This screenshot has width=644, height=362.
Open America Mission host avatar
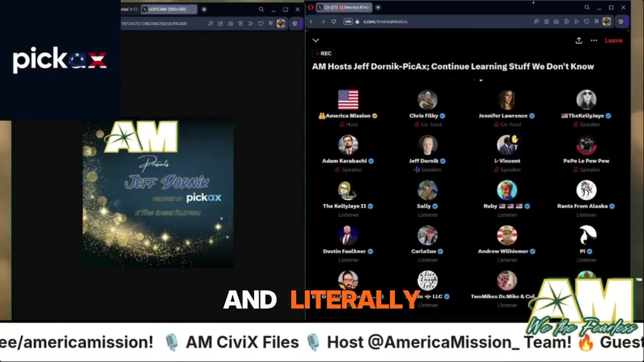348,100
